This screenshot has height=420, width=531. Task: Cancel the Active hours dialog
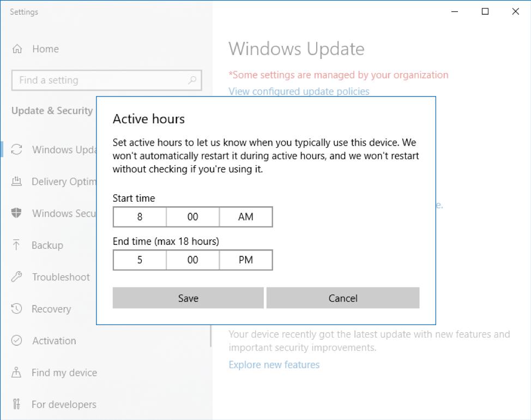(x=343, y=298)
